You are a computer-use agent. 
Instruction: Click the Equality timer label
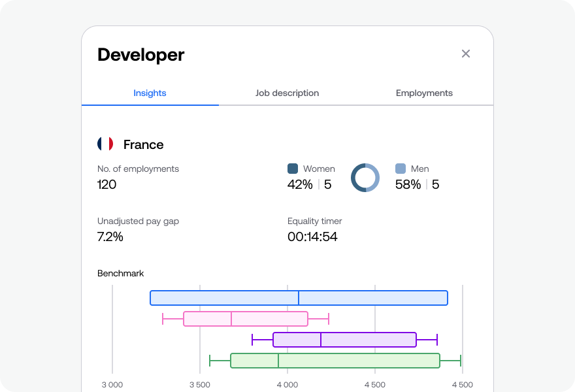pyautogui.click(x=315, y=221)
